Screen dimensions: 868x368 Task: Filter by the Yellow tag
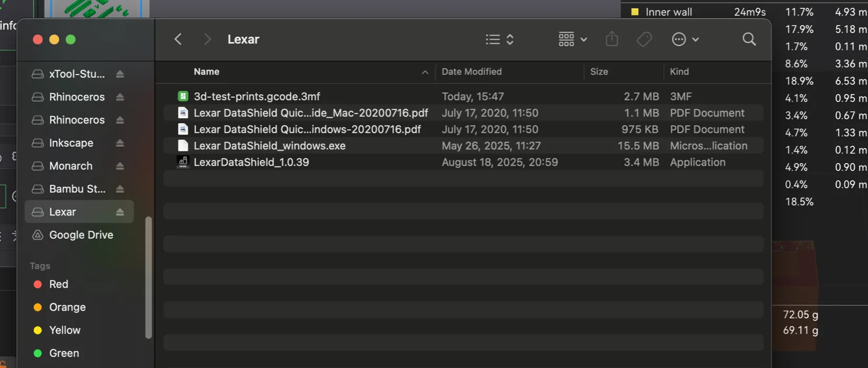coord(65,330)
